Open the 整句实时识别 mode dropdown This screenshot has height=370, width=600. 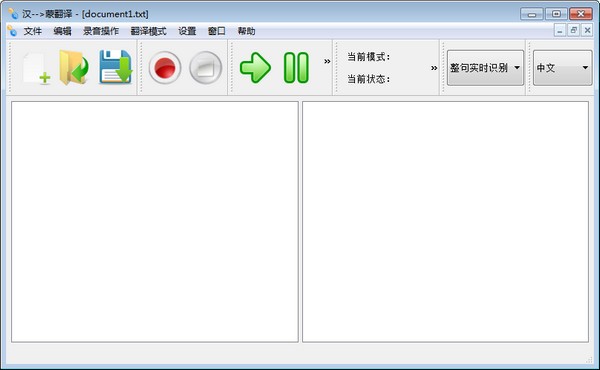point(485,68)
